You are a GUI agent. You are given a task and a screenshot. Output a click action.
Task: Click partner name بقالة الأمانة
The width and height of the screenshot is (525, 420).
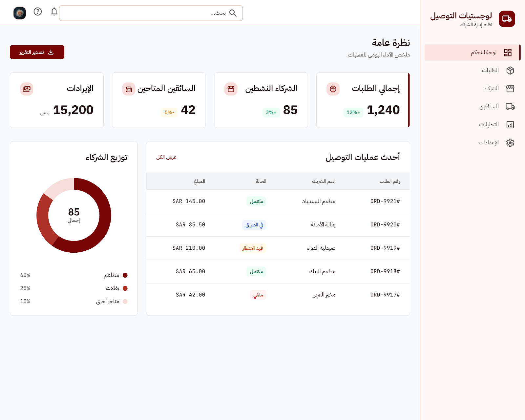click(323, 225)
